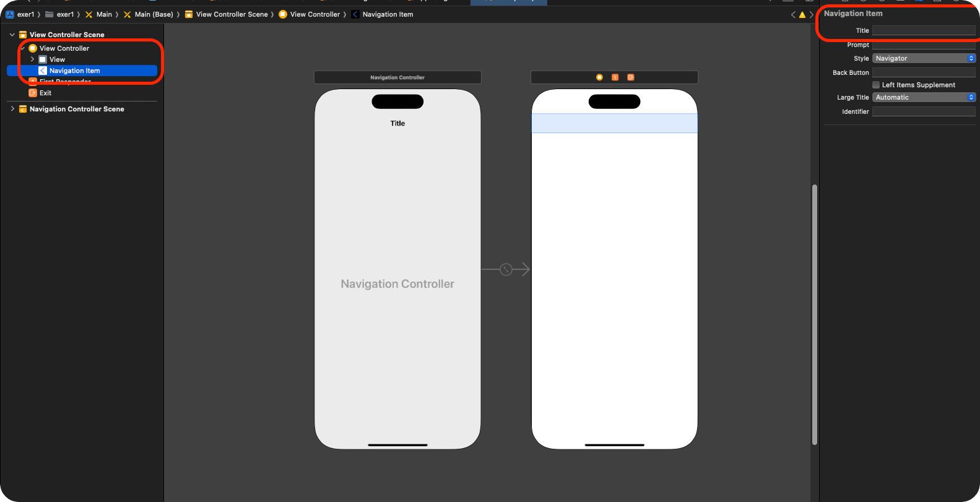Click the Prompt text field
The height and width of the screenshot is (502, 980).
coord(924,45)
